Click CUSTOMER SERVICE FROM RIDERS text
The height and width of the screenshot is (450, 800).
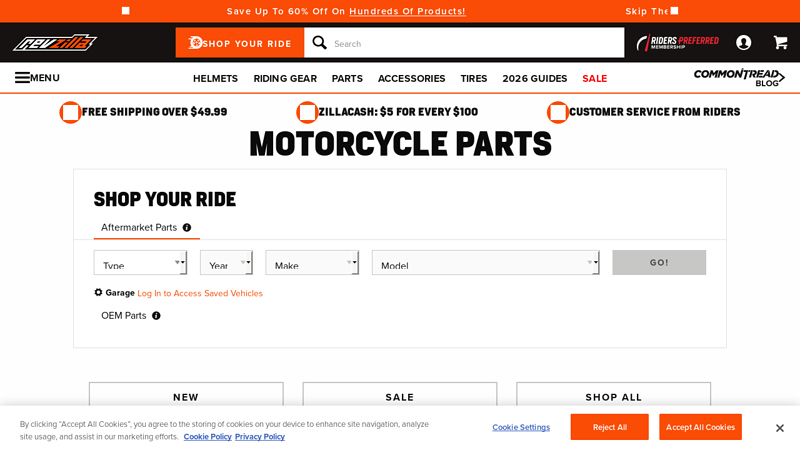click(655, 112)
